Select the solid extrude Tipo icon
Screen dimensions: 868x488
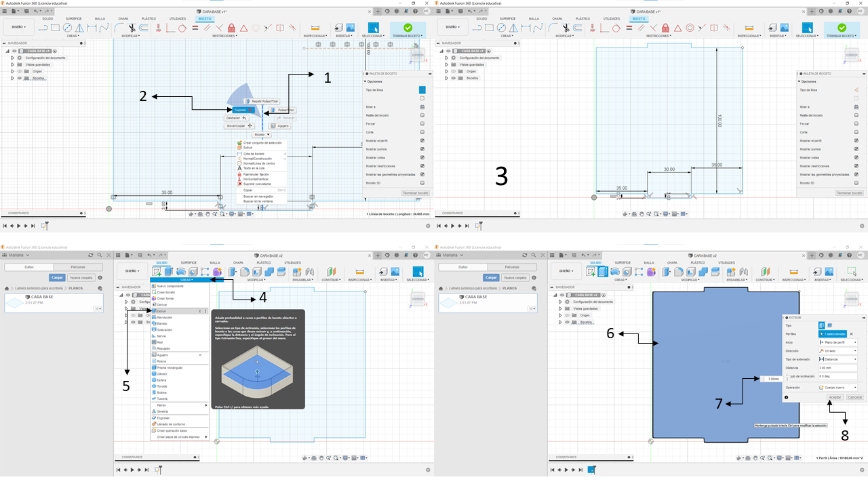[821, 326]
